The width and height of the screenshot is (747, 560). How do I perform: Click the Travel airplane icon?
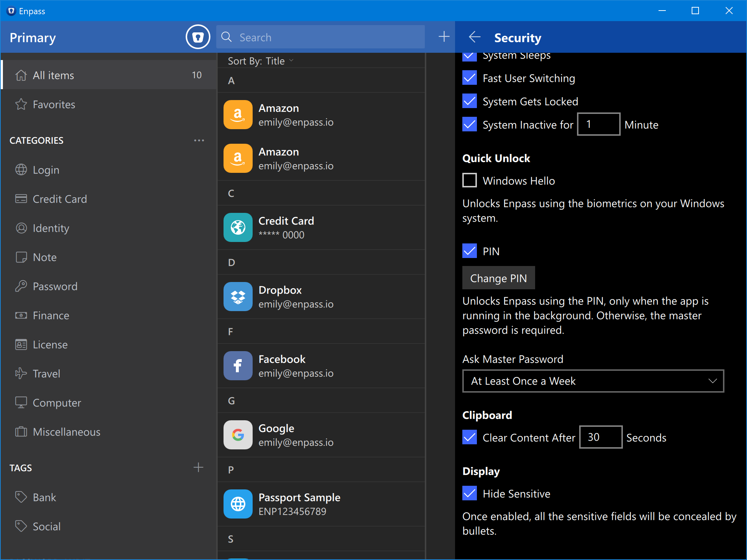pos(21,374)
